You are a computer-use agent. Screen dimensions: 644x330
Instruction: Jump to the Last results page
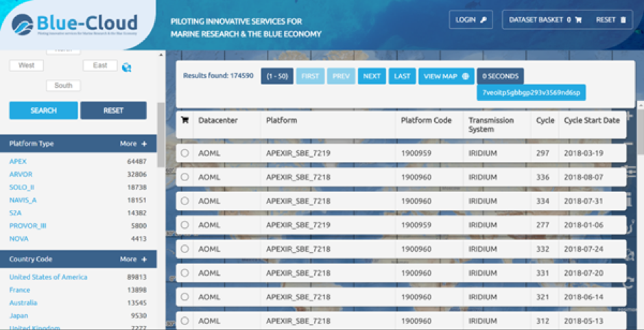pyautogui.click(x=401, y=76)
